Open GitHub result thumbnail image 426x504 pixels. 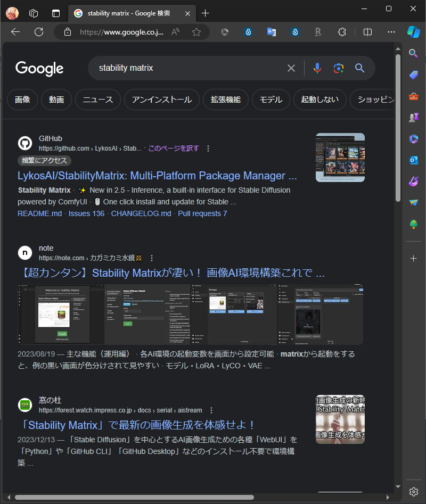pyautogui.click(x=340, y=158)
